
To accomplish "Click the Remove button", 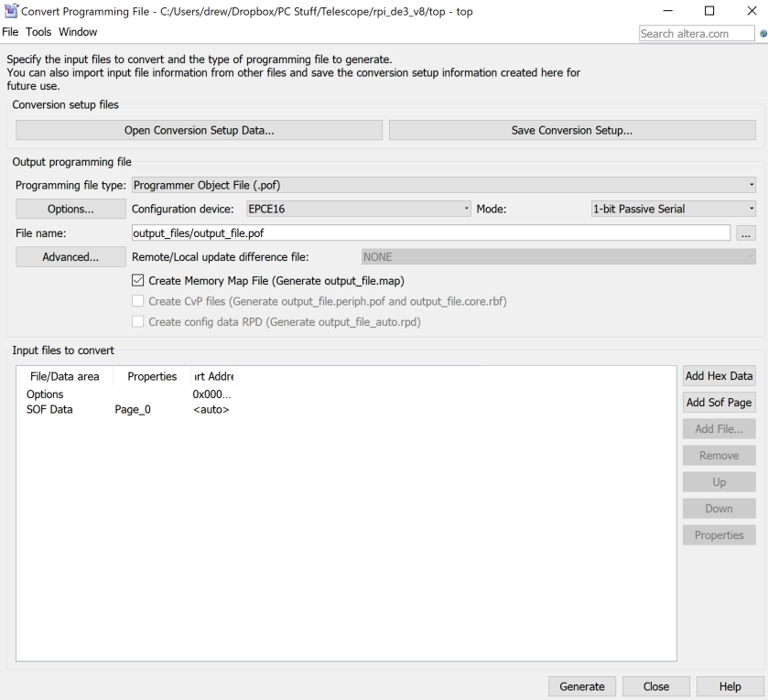I will [719, 456].
